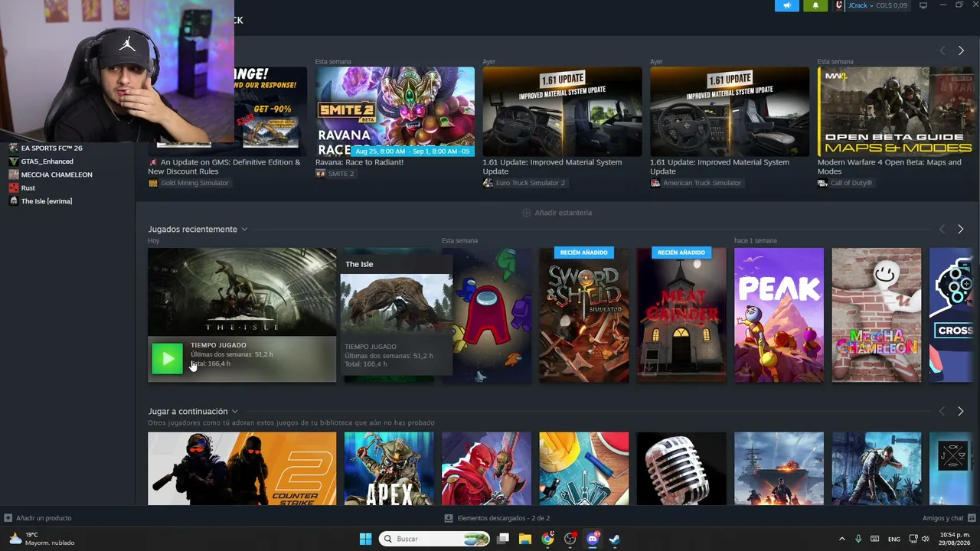This screenshot has height=551, width=980.
Task: Open Google Chrome from the taskbar
Action: (x=547, y=539)
